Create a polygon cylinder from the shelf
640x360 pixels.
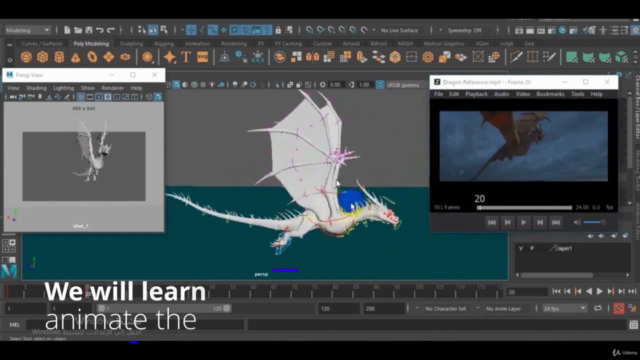tap(59, 57)
